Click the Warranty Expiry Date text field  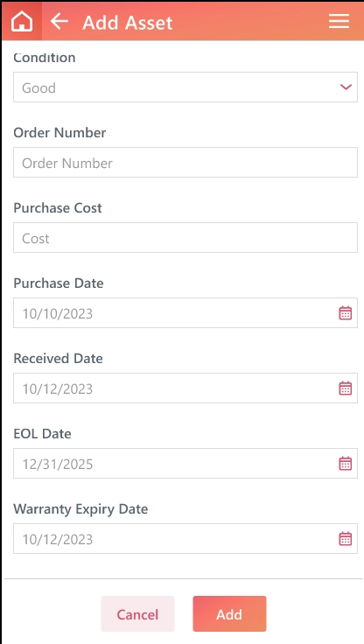[185, 538]
